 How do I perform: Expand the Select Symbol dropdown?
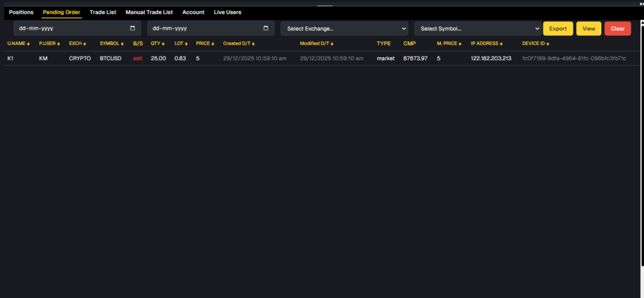tap(478, 28)
